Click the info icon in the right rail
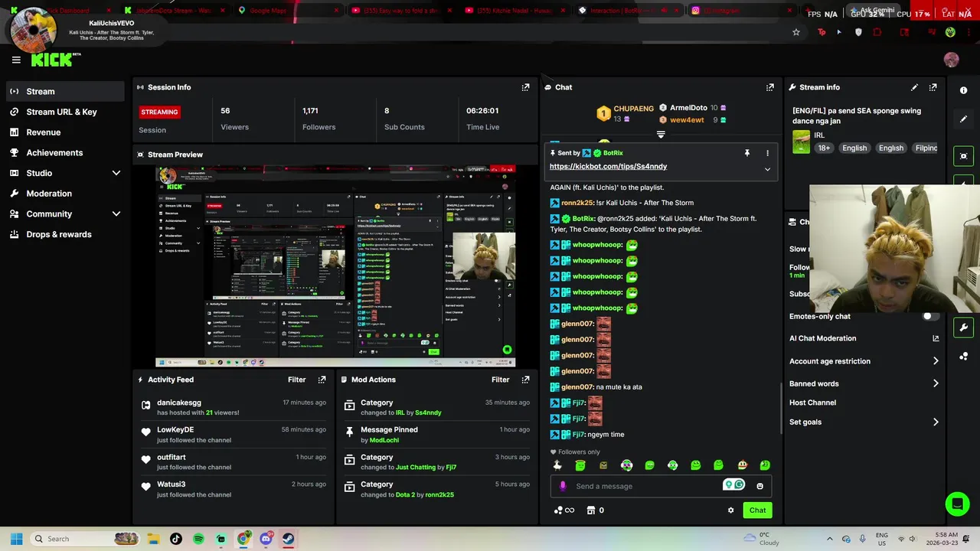 coord(963,90)
